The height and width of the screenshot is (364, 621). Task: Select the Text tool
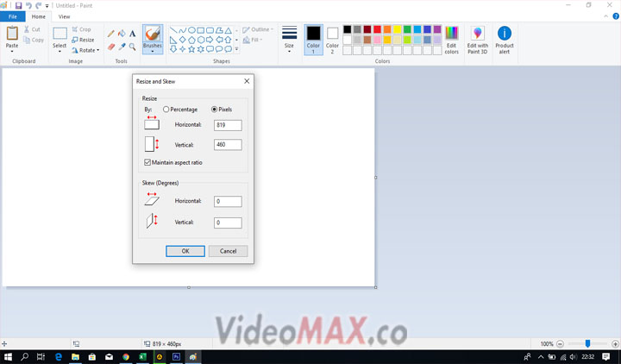132,34
